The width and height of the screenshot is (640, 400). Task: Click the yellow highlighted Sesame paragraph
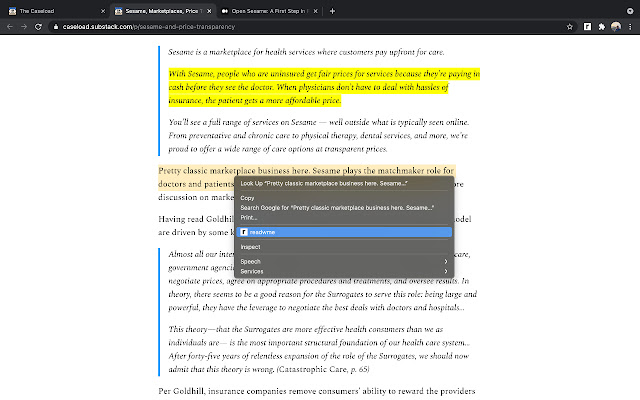pos(324,87)
